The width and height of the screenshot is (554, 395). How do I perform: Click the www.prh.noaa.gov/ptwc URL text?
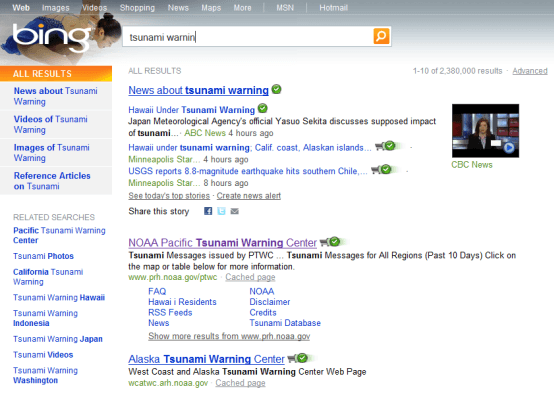click(x=173, y=277)
